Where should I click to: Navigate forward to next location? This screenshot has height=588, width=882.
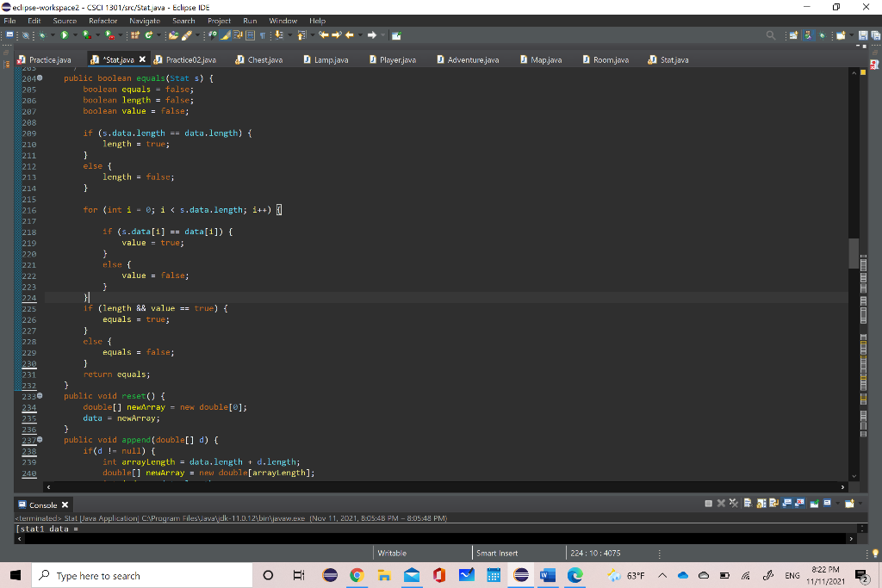pos(372,35)
